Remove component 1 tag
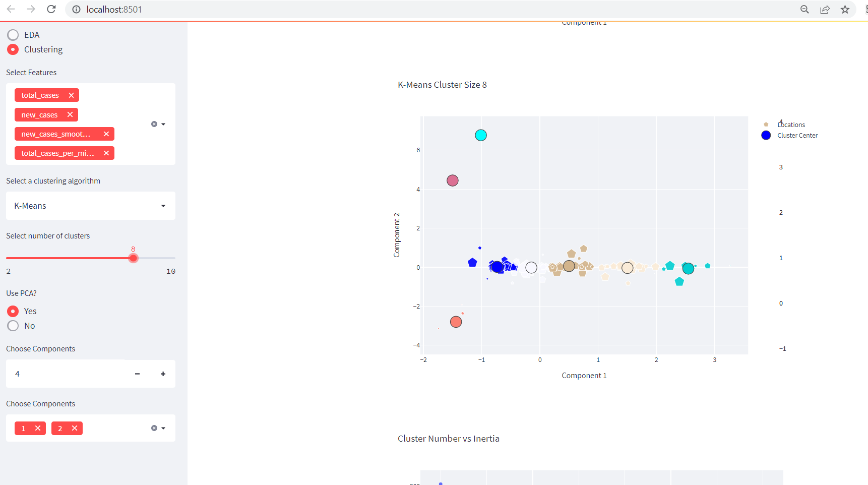 [x=38, y=429]
